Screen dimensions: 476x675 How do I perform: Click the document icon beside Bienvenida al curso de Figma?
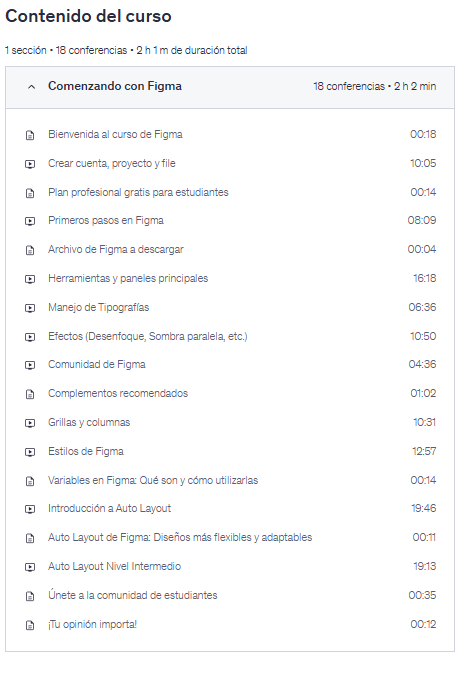(30, 135)
